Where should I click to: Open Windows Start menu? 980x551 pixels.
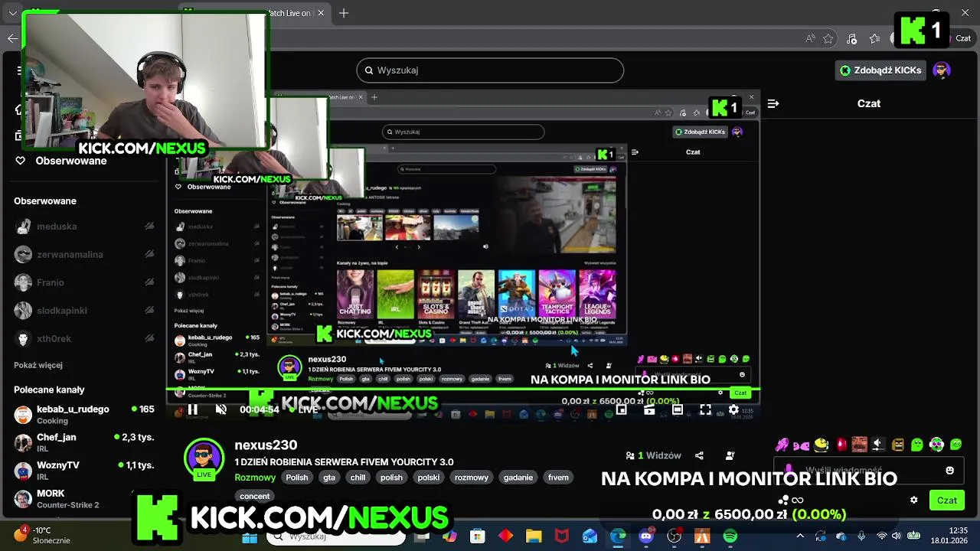(x=250, y=536)
